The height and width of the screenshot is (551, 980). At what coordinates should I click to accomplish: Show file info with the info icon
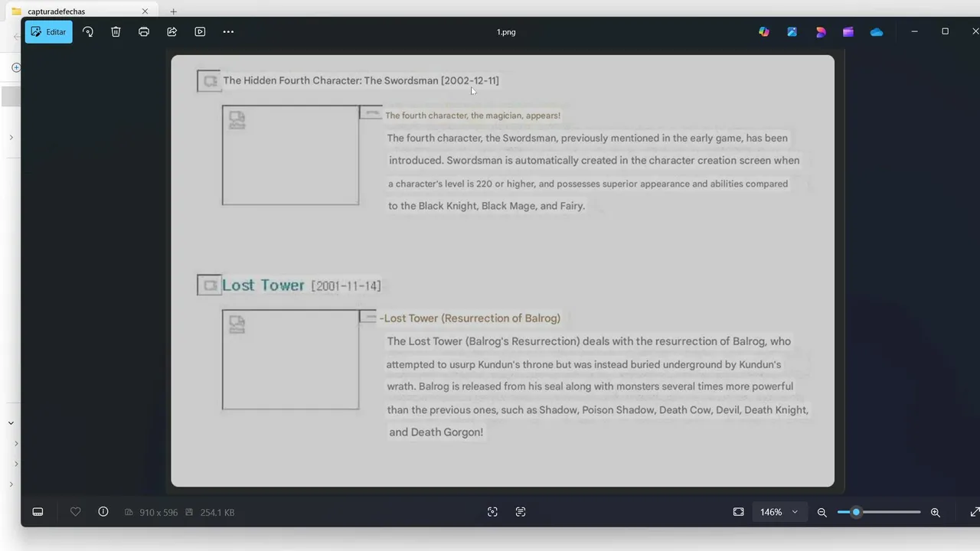pos(103,512)
